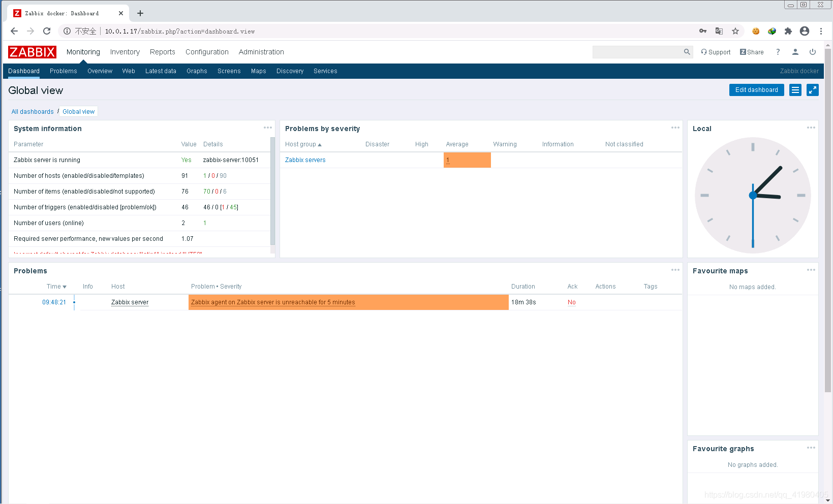
Task: Open the unreachable agent problem link
Action: pos(273,302)
